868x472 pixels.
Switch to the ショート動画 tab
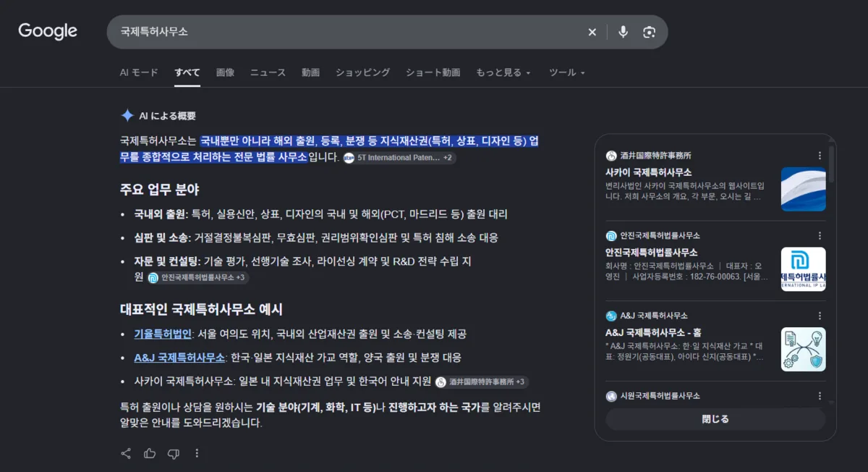coord(433,72)
